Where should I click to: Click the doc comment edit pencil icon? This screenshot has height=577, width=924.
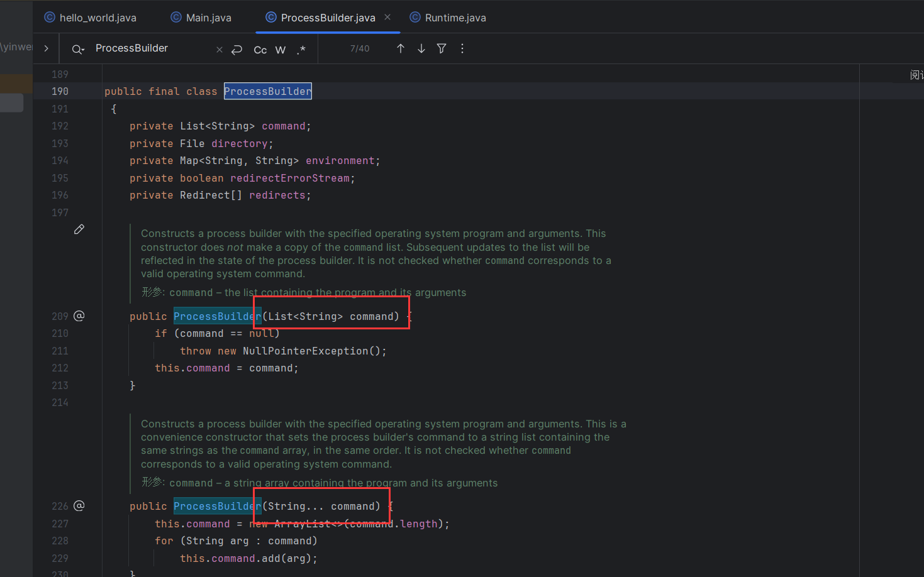[79, 229]
